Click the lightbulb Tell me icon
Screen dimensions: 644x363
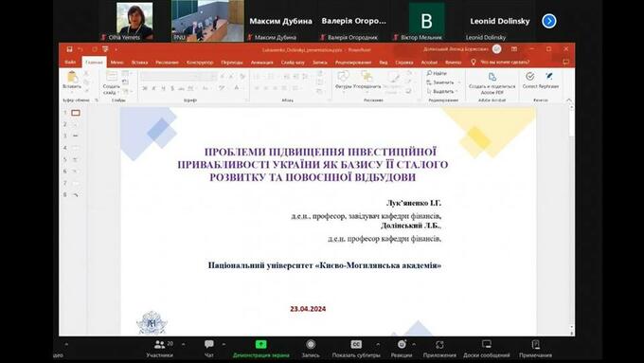pyautogui.click(x=474, y=62)
